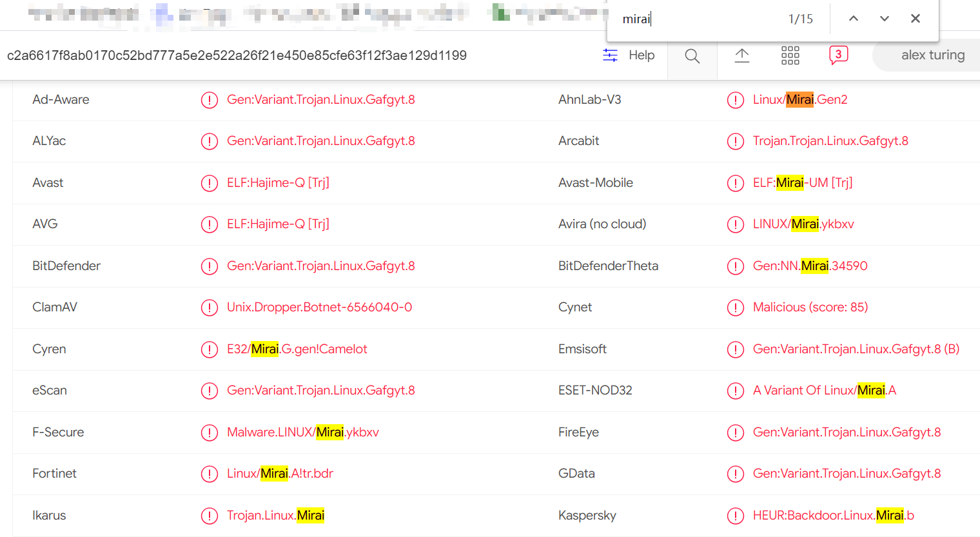Screen dimensions: 980x537
Task: Click FireEye's Gafgyt.8 detection result
Action: point(847,433)
